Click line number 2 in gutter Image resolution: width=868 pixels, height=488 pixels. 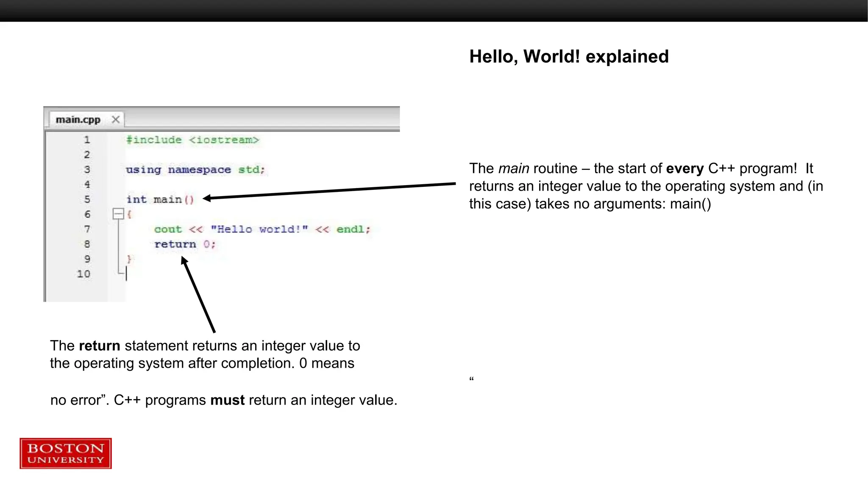click(x=87, y=155)
